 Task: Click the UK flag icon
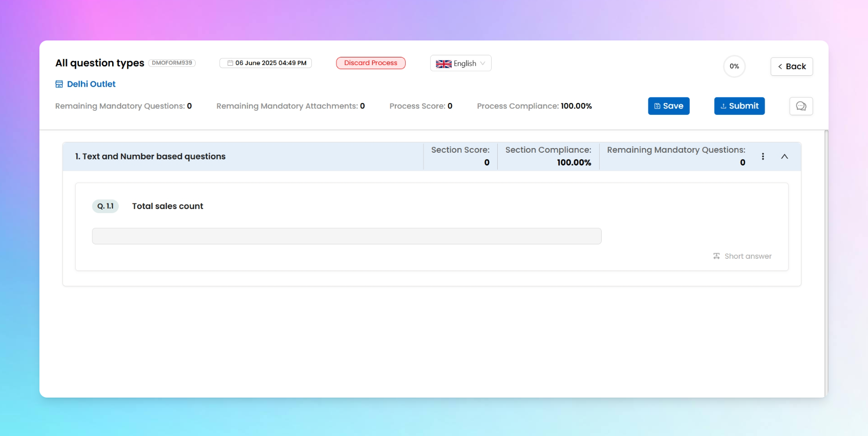443,64
